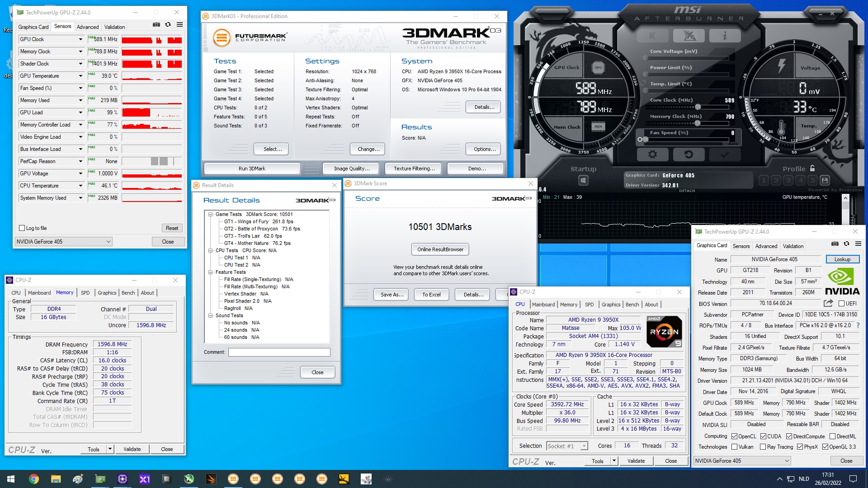The width and height of the screenshot is (868, 488).
Task: Collapse the Sound Tests tree node in Result Details
Action: click(211, 315)
